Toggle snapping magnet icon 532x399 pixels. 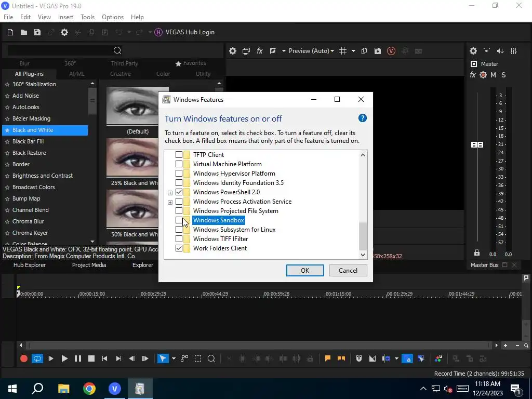pyautogui.click(x=358, y=358)
